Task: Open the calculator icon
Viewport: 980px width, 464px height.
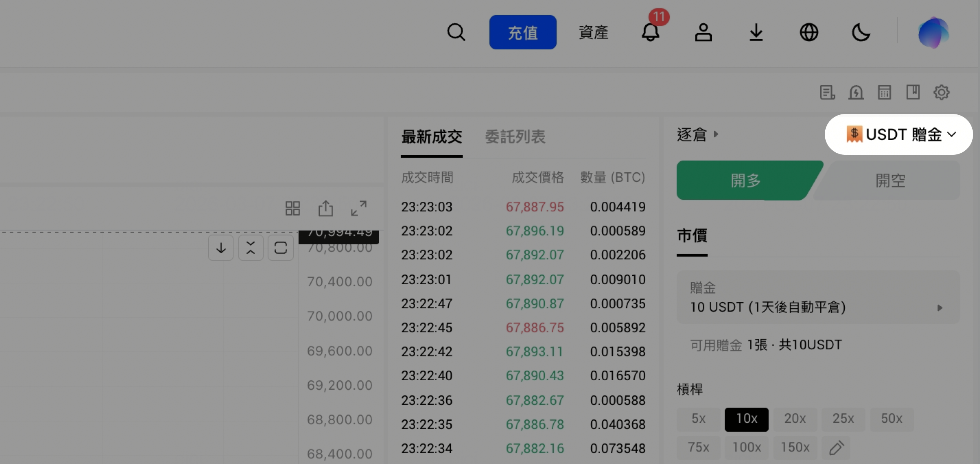Action: (x=884, y=92)
